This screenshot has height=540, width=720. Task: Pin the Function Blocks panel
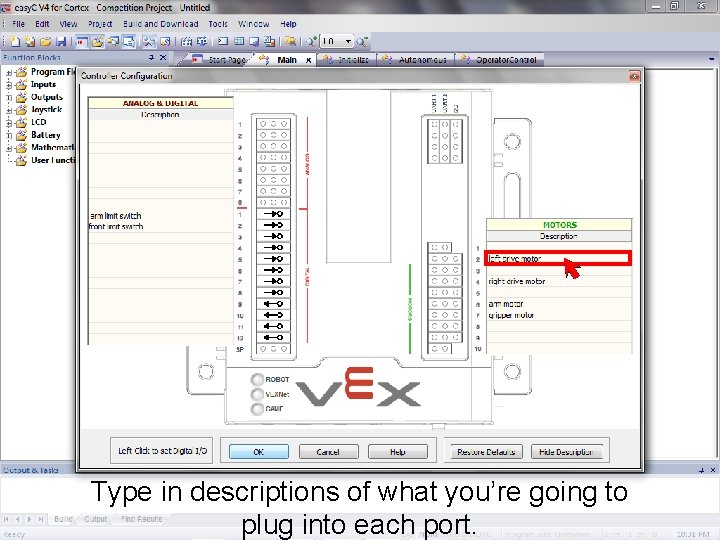tap(151, 57)
